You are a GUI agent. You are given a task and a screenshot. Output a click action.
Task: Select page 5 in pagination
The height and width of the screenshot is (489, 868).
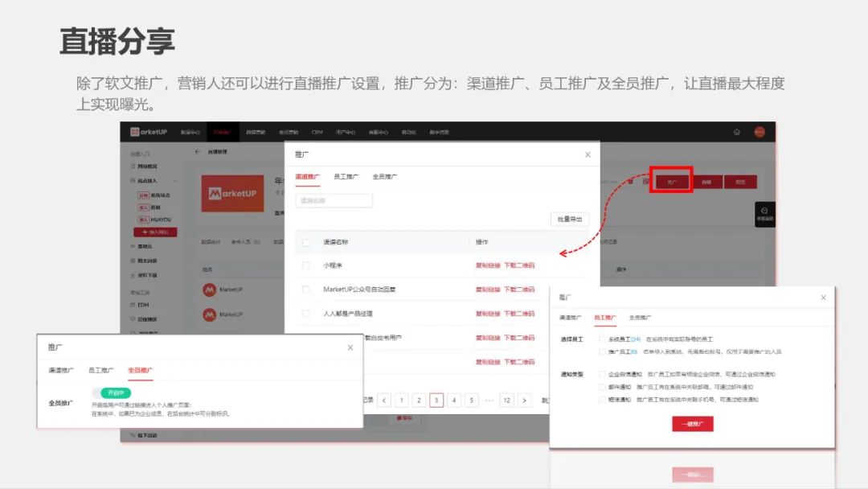(471, 401)
